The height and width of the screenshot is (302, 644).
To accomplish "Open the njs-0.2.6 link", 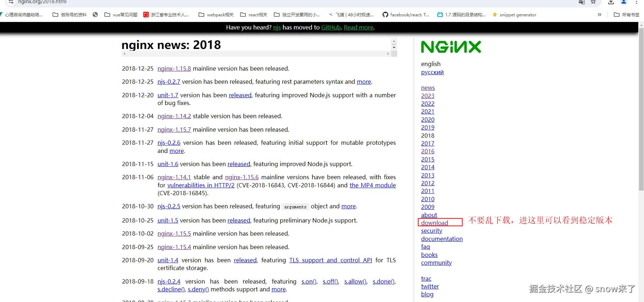I will (169, 143).
